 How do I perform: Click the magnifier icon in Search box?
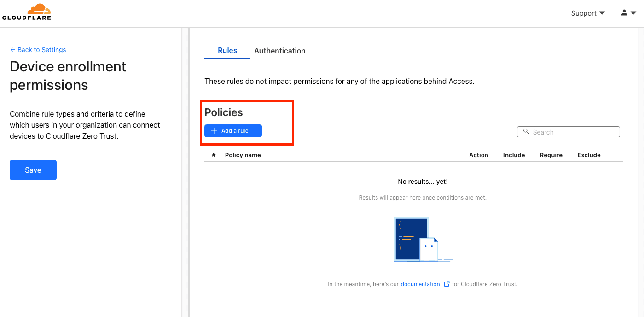click(x=526, y=132)
